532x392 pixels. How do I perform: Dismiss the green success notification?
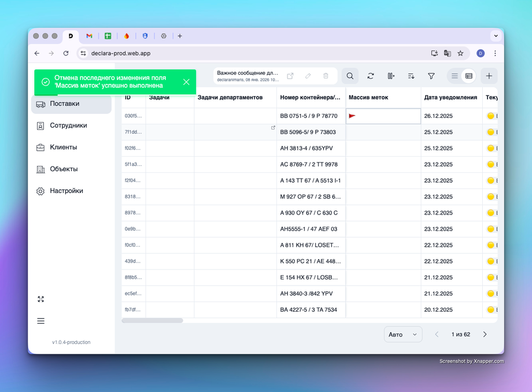pos(186,82)
